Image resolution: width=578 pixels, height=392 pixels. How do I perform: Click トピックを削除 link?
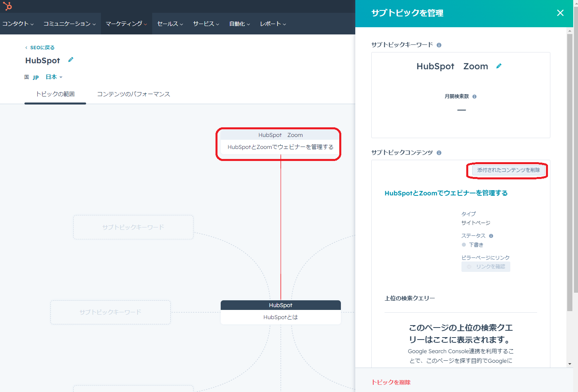pyautogui.click(x=391, y=382)
